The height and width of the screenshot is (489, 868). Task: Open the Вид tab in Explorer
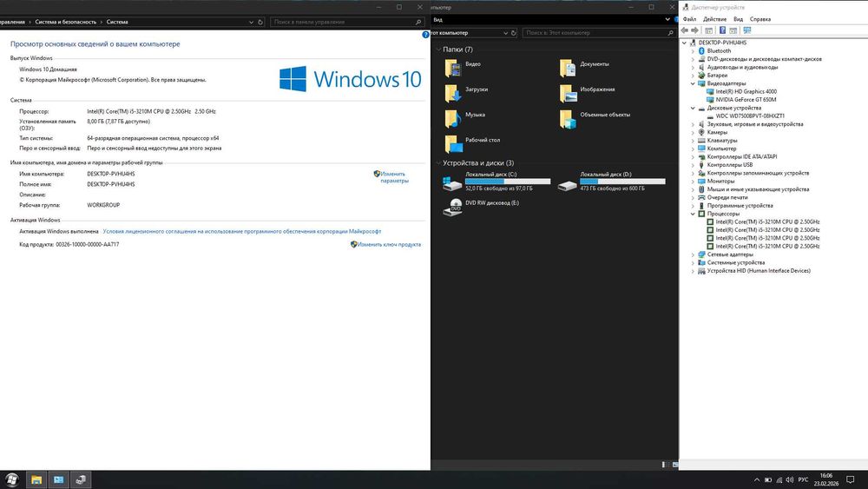(437, 19)
